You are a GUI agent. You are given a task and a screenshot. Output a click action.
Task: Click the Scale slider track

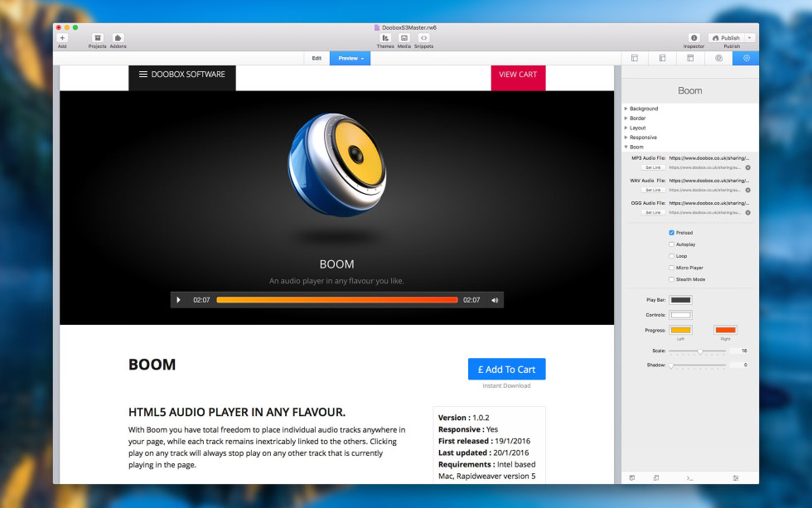pyautogui.click(x=697, y=351)
